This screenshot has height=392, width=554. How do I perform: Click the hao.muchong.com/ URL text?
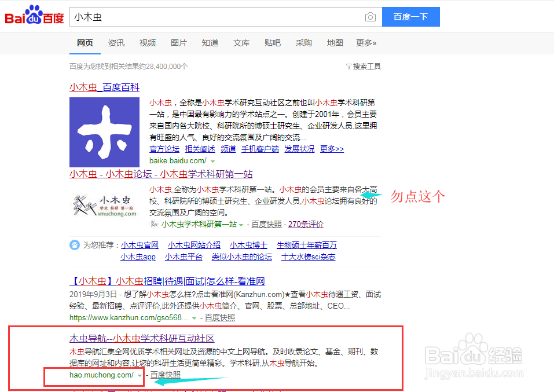pos(102,375)
